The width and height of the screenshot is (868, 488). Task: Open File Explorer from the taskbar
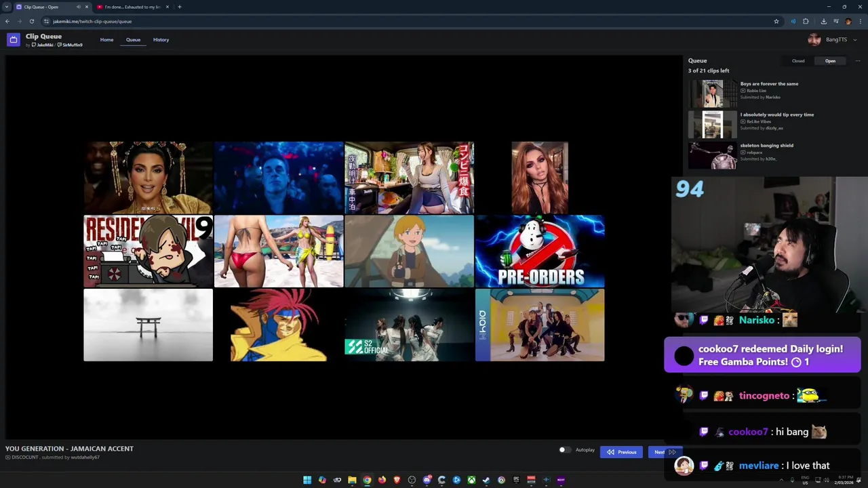point(352,480)
